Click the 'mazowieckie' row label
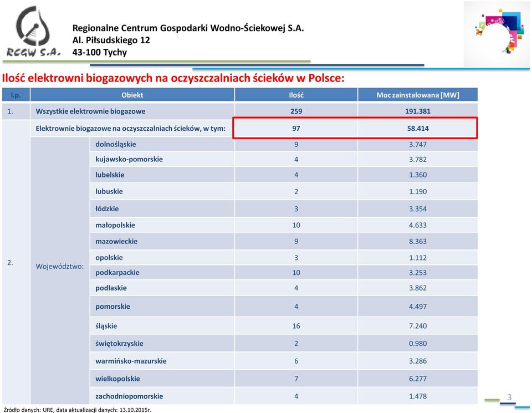 116,242
